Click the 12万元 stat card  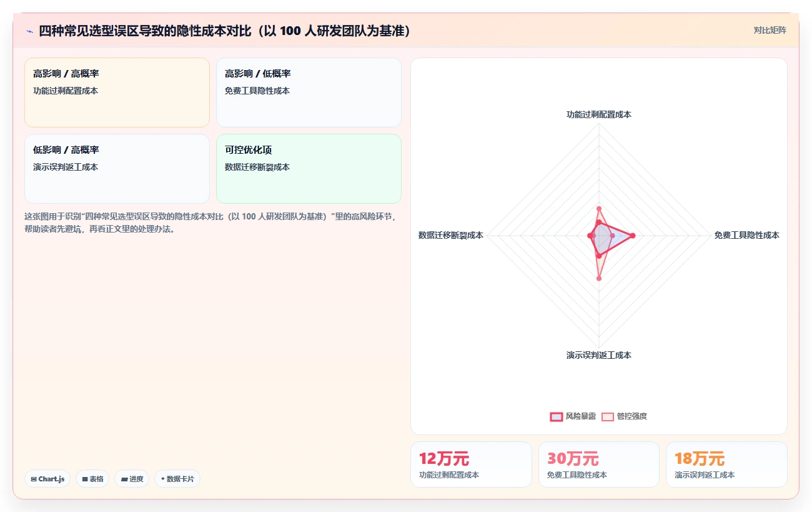click(x=471, y=464)
